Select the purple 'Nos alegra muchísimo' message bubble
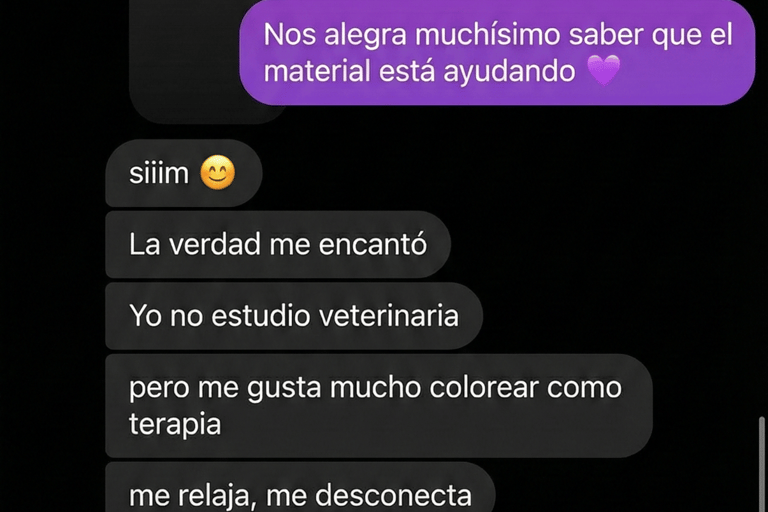This screenshot has width=768, height=512. (x=497, y=52)
